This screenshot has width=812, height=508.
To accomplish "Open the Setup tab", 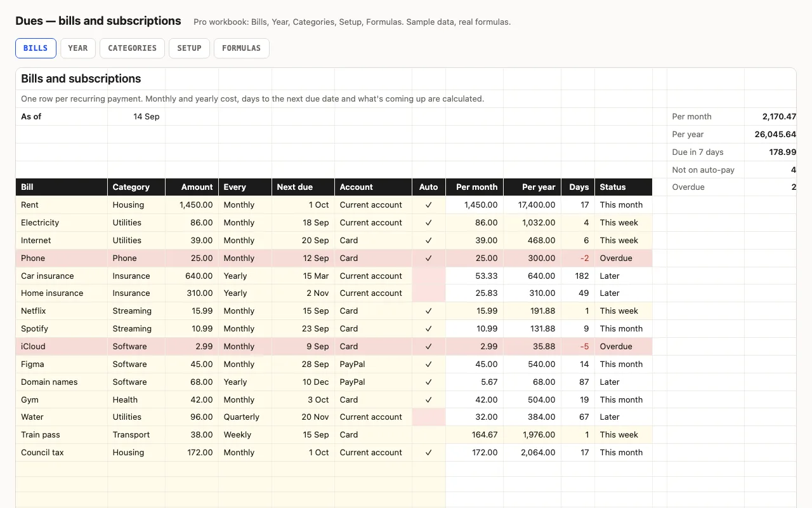I will coord(189,48).
